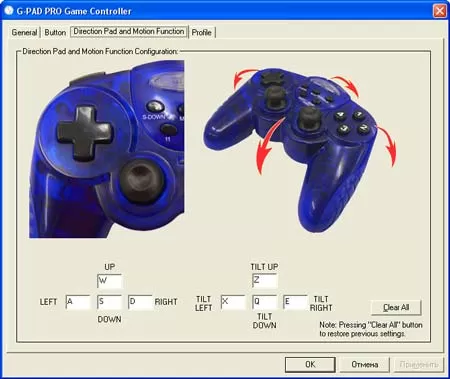Click the RIGHT label beside D field
450x379 pixels.
coord(166,302)
